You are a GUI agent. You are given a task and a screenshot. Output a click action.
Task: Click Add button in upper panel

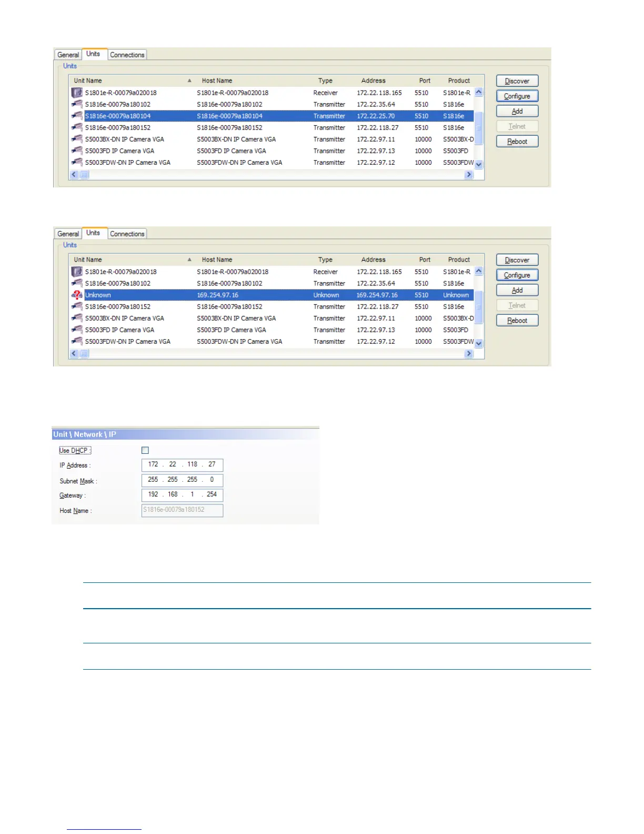tap(517, 112)
